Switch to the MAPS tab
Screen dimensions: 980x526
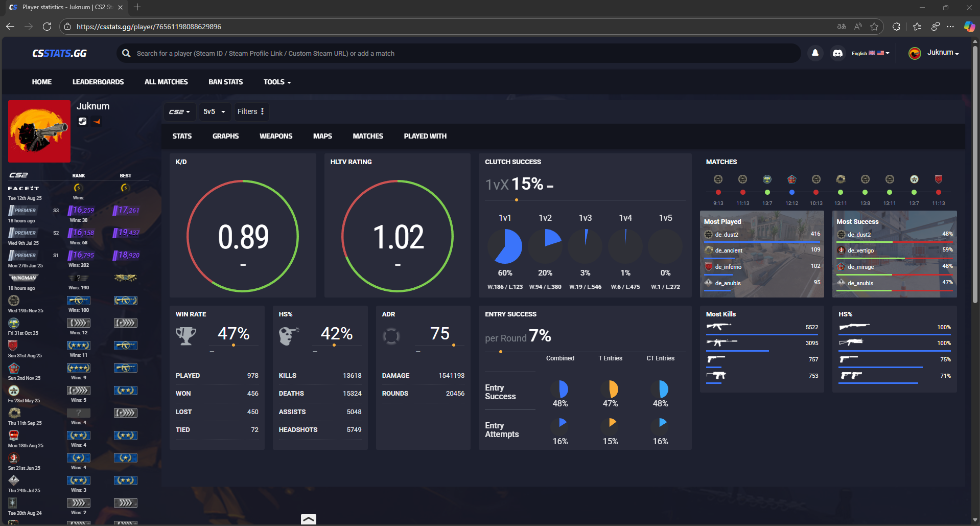[x=322, y=136]
